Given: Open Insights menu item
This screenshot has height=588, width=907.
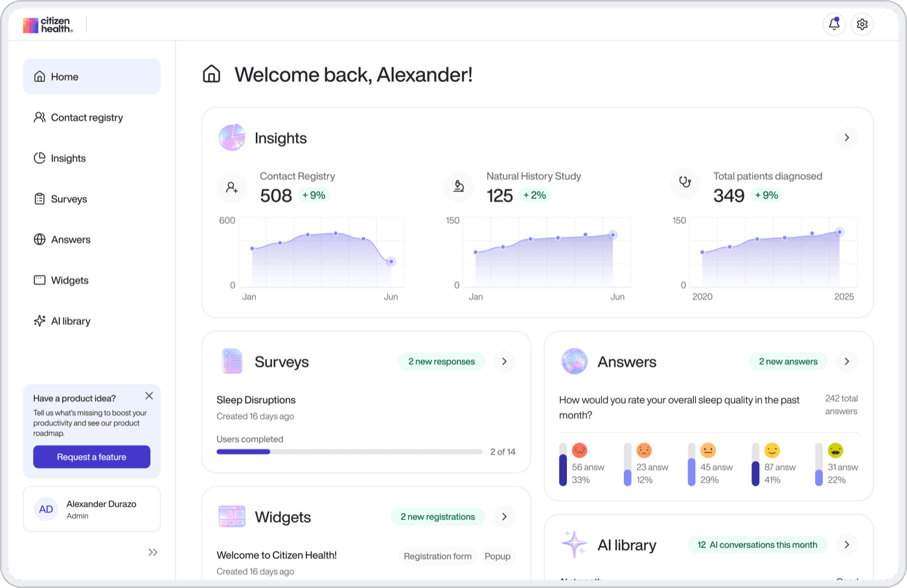Looking at the screenshot, I should click(92, 158).
